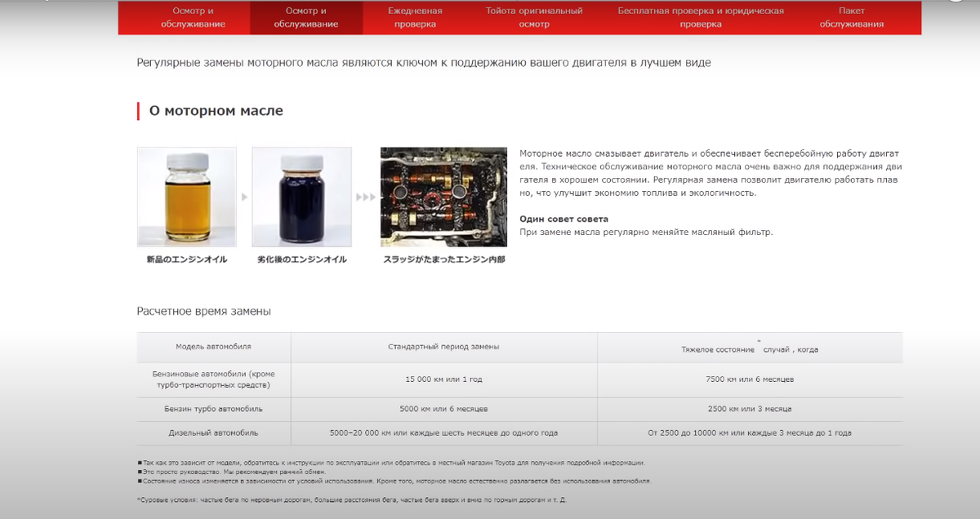Viewport: 980px width, 519px height.
Task: Click the footnote starting Так как это зависит
Action: coord(391,463)
